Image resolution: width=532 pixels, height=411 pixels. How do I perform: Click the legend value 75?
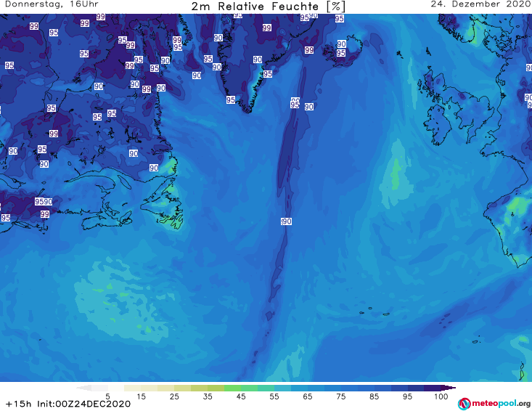(341, 396)
